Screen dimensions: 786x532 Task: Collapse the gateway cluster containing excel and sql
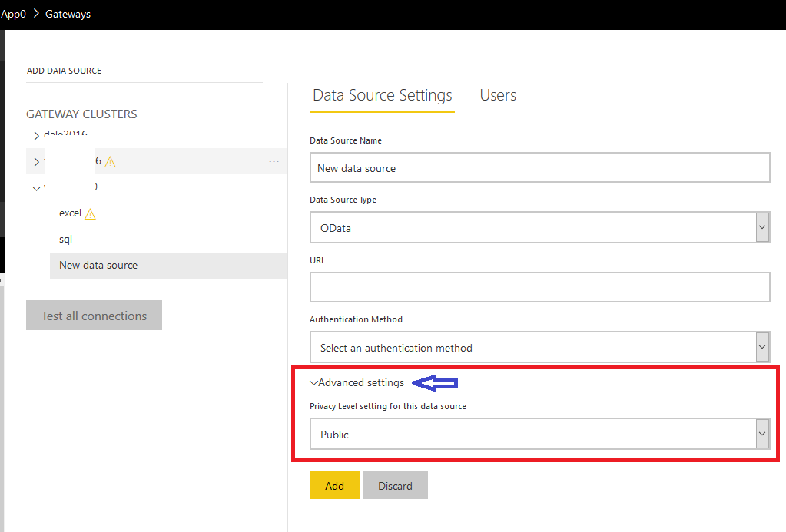36,188
